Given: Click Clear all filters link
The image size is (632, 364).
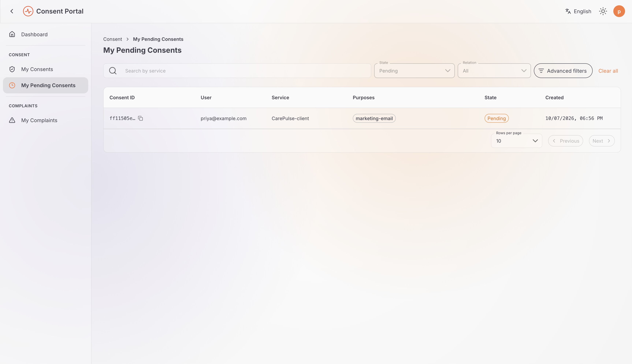Looking at the screenshot, I should pos(608,71).
